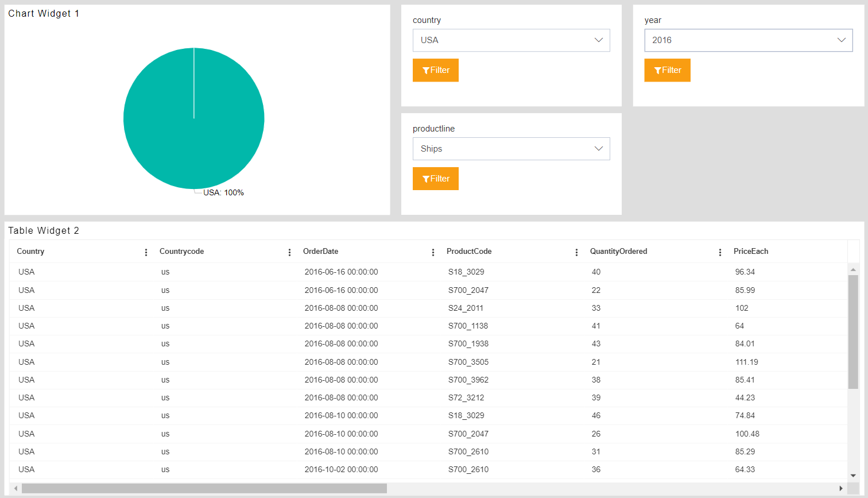868x498 pixels.
Task: Open the country dropdown showing USA
Action: tap(511, 40)
